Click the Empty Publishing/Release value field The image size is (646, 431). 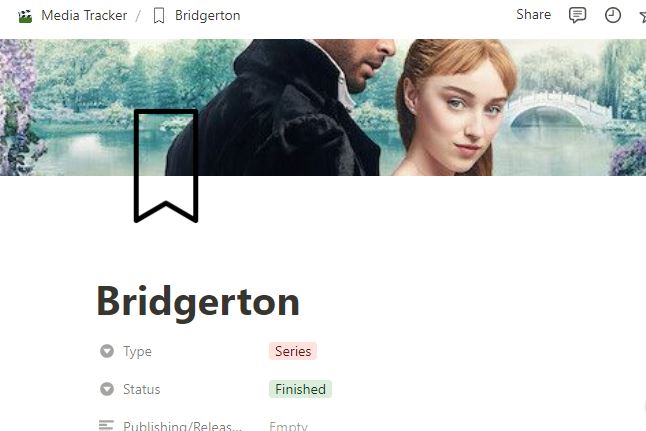point(288,426)
